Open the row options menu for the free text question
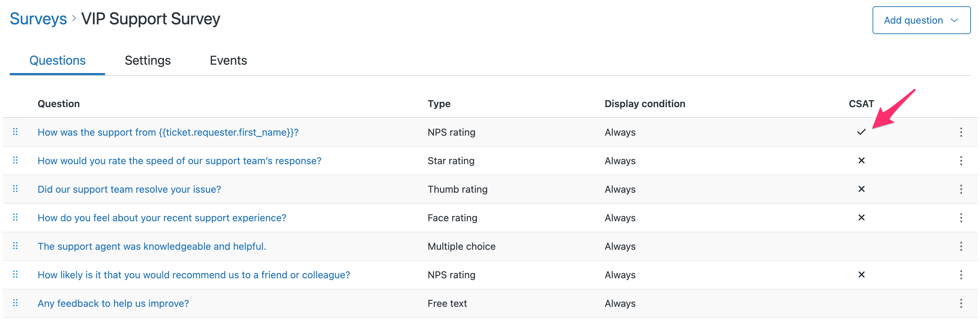 (x=961, y=303)
